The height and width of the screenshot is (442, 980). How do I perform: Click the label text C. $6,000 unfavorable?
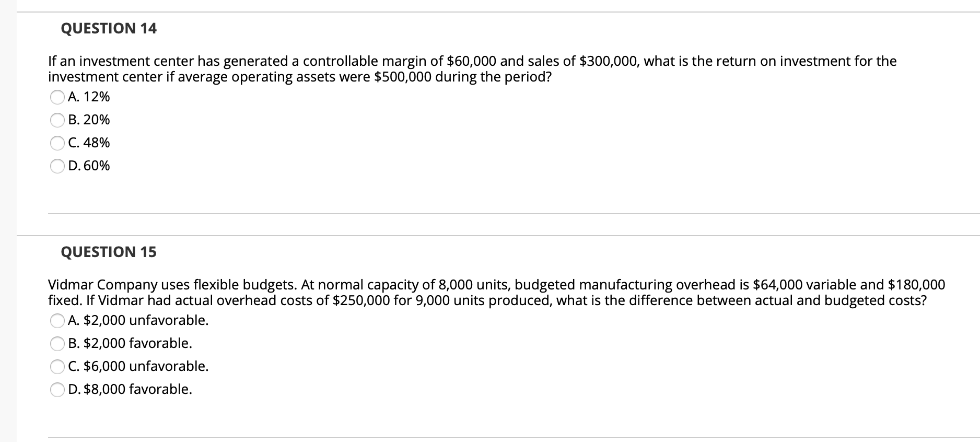(x=138, y=366)
